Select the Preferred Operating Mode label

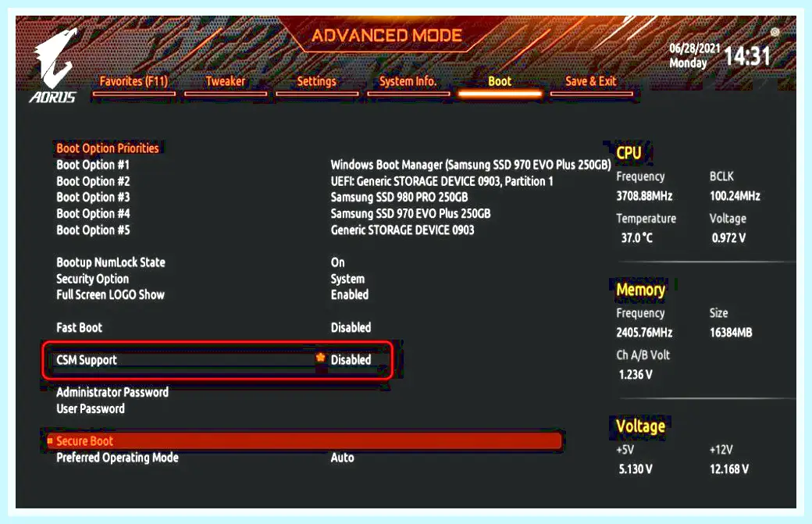coord(117,458)
